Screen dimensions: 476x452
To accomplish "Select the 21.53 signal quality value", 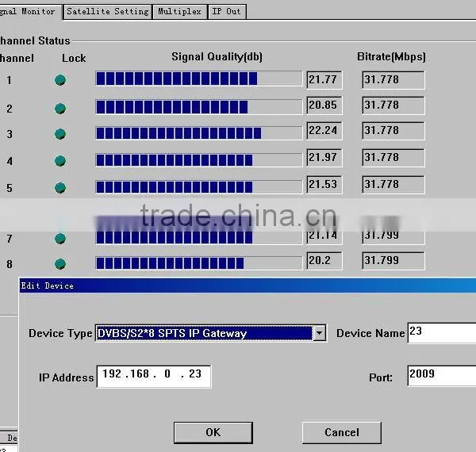I will [324, 185].
